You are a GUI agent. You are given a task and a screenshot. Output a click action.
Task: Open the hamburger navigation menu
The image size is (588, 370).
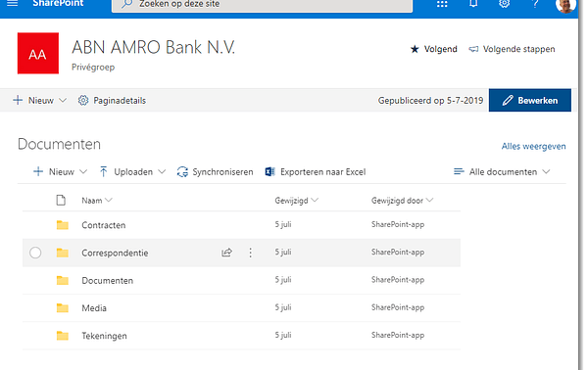pos(13,3)
